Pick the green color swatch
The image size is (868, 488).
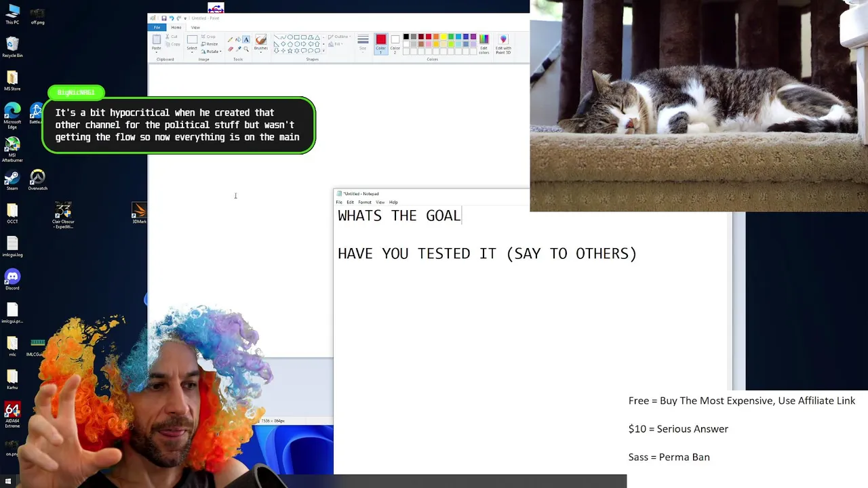click(x=451, y=37)
